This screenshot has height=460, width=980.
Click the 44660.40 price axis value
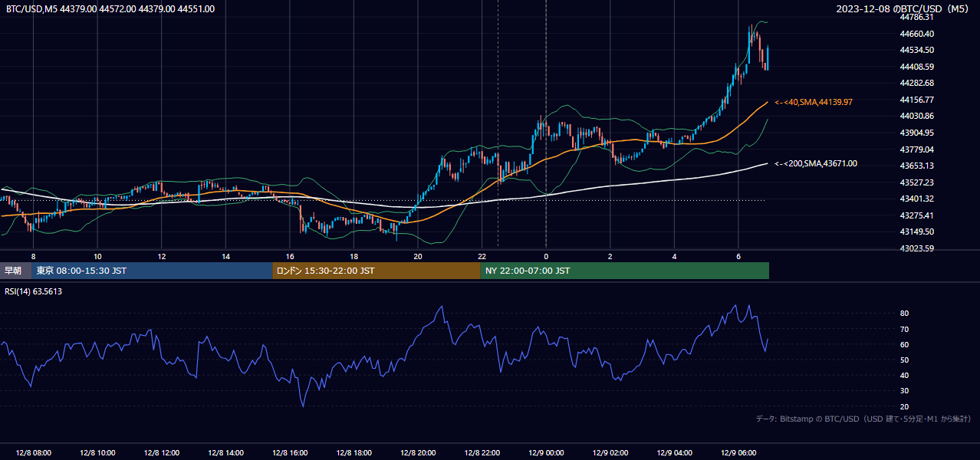pyautogui.click(x=918, y=34)
